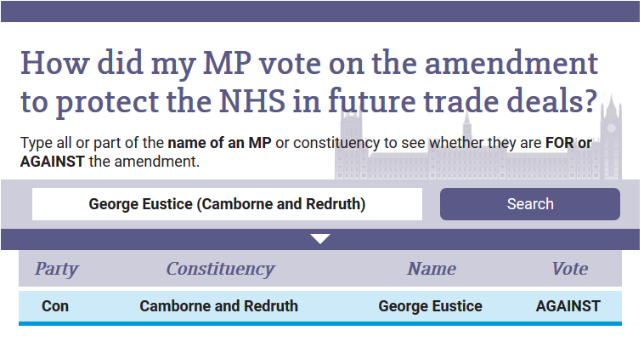Viewport: 644px width, 353px height.
Task: Click the blue underline beneath the result row
Action: [320, 323]
